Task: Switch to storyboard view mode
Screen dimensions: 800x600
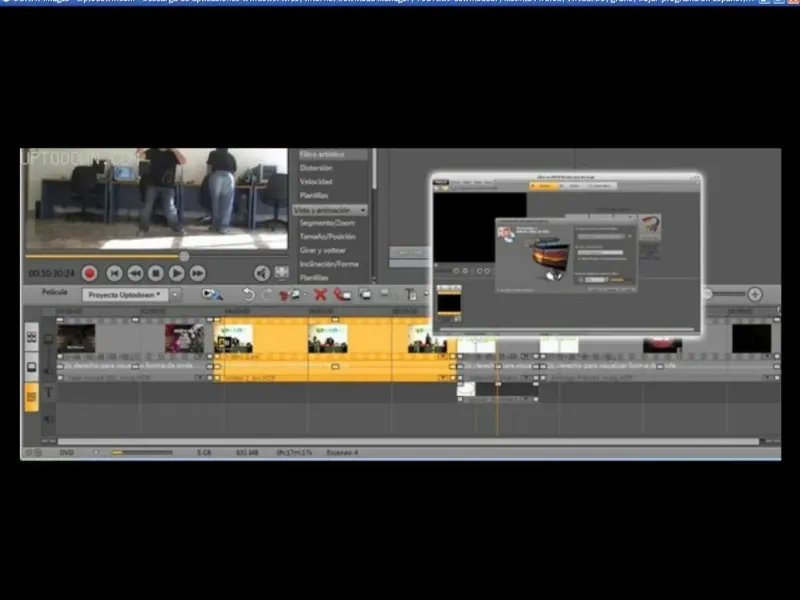Action: [32, 337]
